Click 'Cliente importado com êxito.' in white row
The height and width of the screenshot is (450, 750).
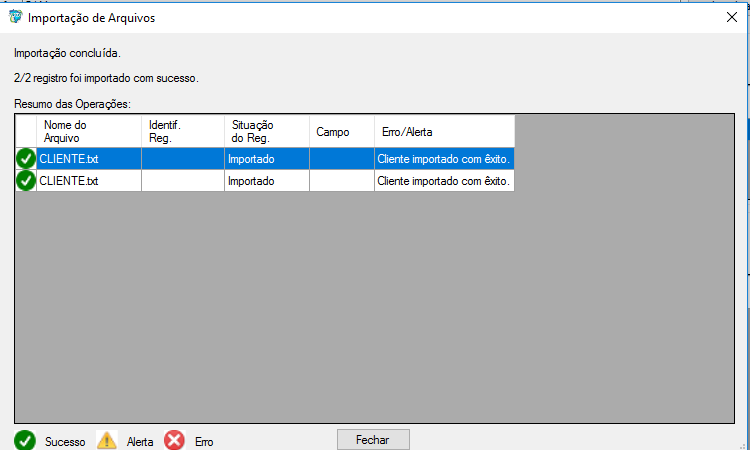click(x=444, y=181)
